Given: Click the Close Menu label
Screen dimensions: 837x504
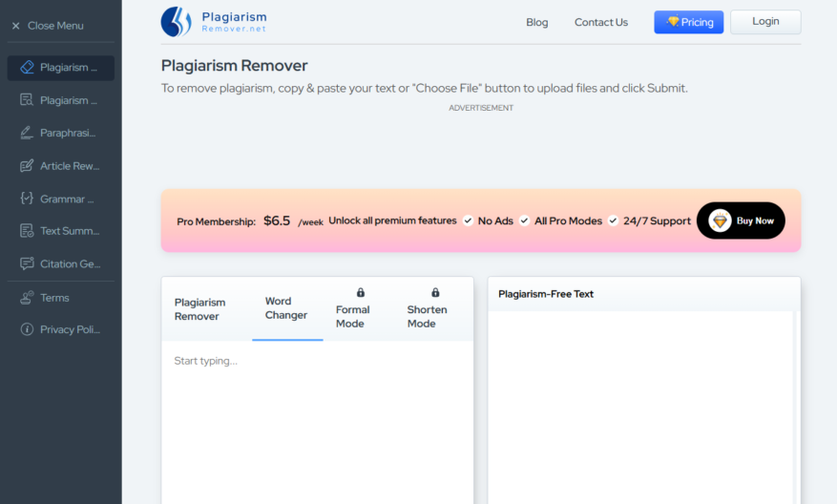Looking at the screenshot, I should [55, 26].
